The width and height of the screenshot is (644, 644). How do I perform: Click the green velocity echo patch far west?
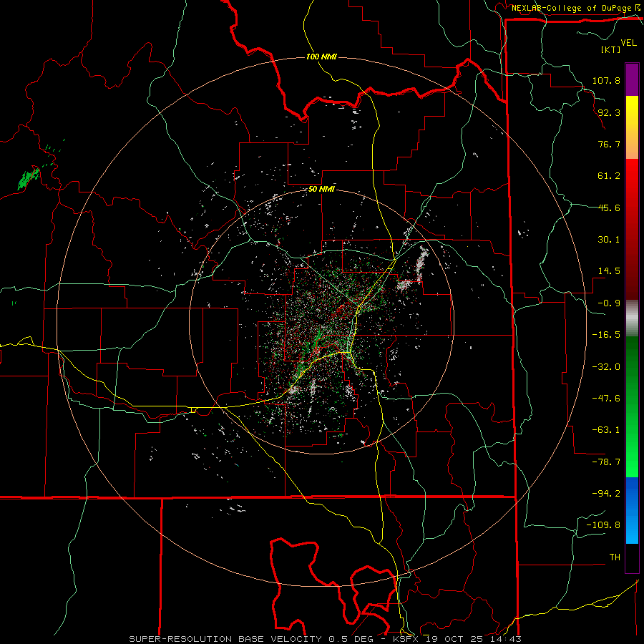[x=29, y=178]
